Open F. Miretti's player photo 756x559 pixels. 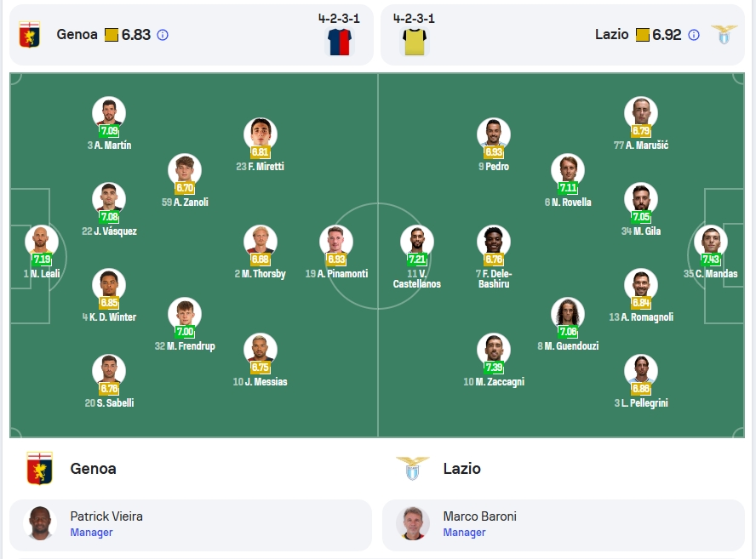261,134
